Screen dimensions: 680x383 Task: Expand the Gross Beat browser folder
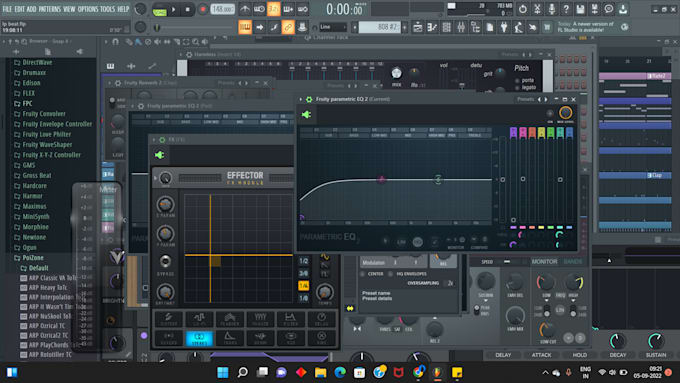[x=33, y=175]
